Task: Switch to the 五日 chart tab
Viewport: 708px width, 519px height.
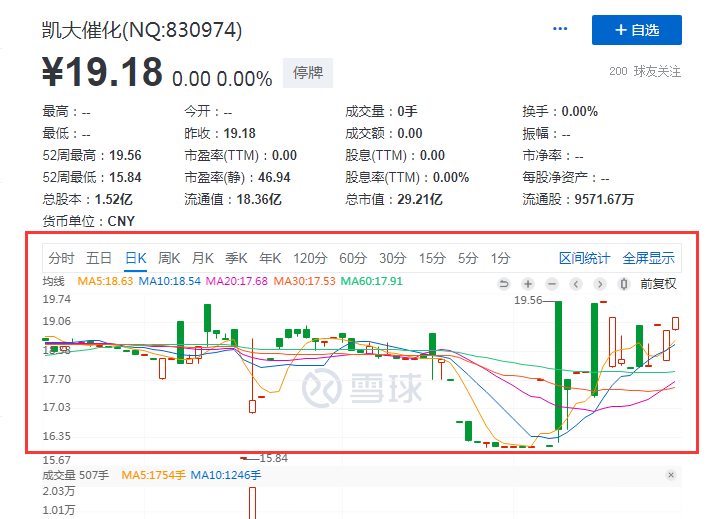Action: click(x=99, y=258)
